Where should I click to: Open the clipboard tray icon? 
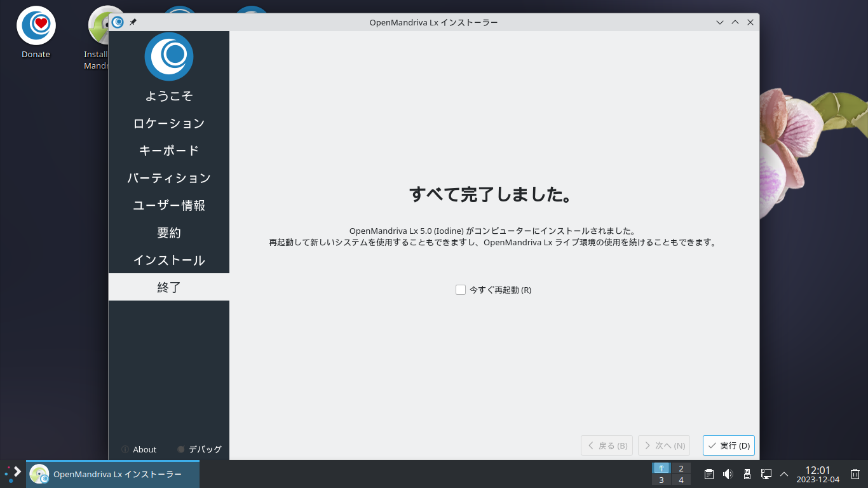click(709, 474)
